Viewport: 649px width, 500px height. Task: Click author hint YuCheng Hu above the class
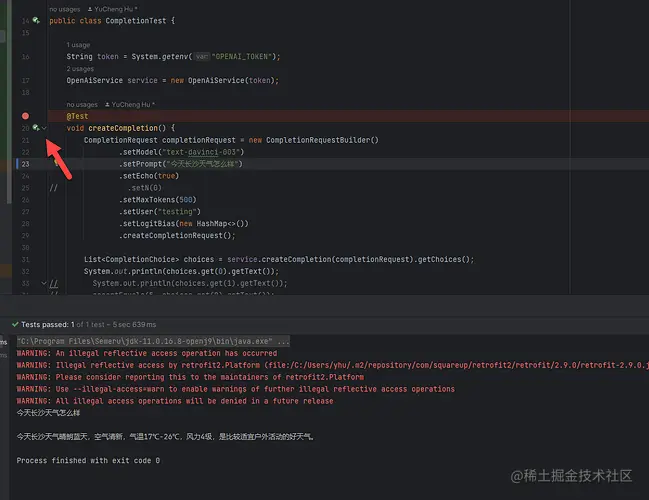(113, 9)
